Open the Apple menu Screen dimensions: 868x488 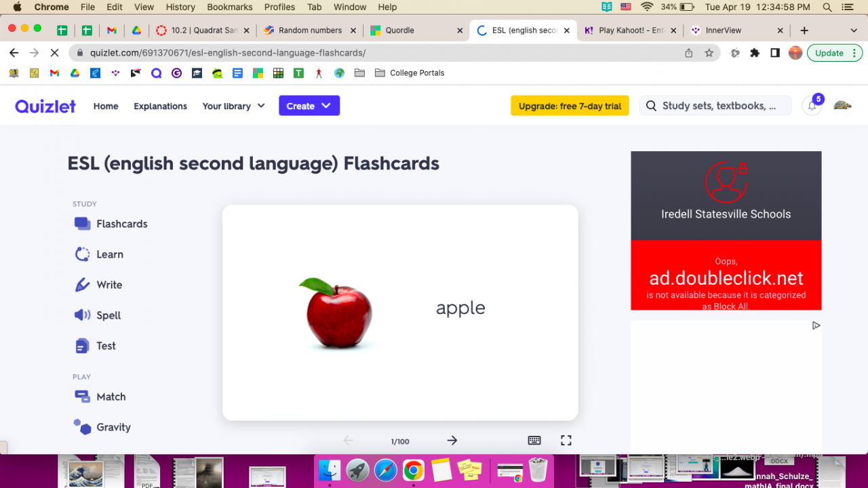point(17,7)
